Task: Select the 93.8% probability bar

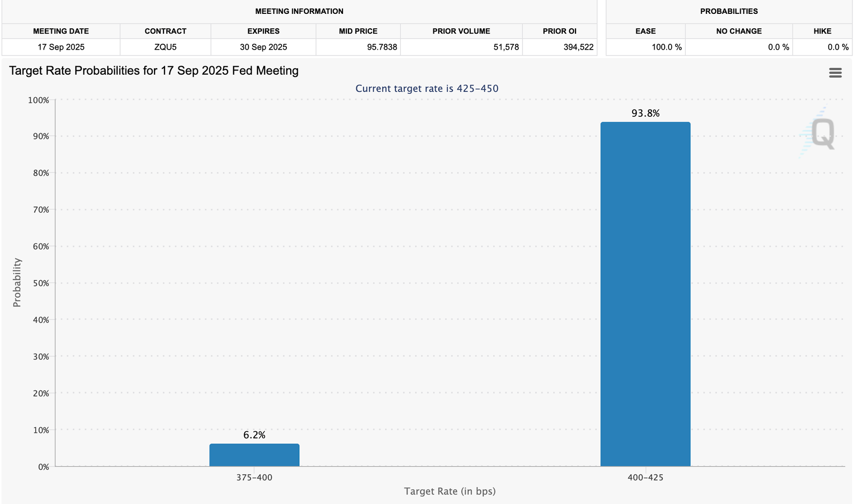Action: click(x=645, y=294)
